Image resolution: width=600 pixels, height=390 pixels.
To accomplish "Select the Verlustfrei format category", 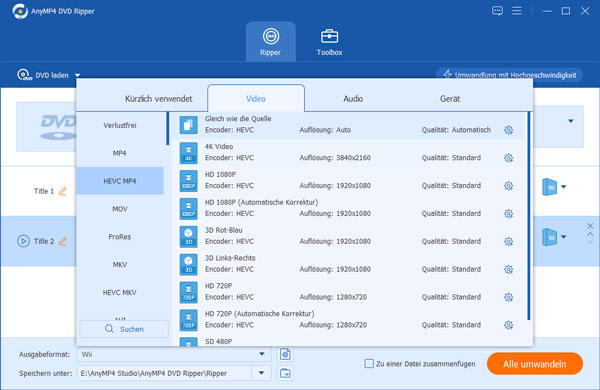I will 120,126.
